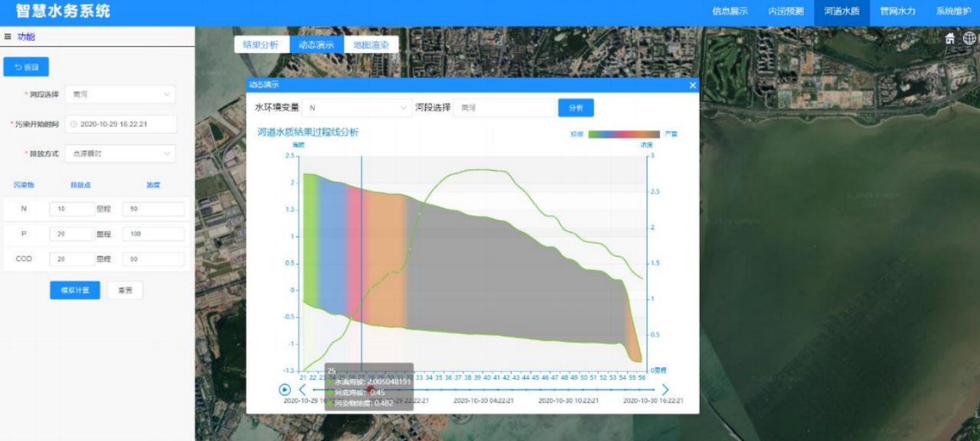This screenshot has width=980, height=441.
Task: Click the COD row concentration field
Action: click(153, 260)
